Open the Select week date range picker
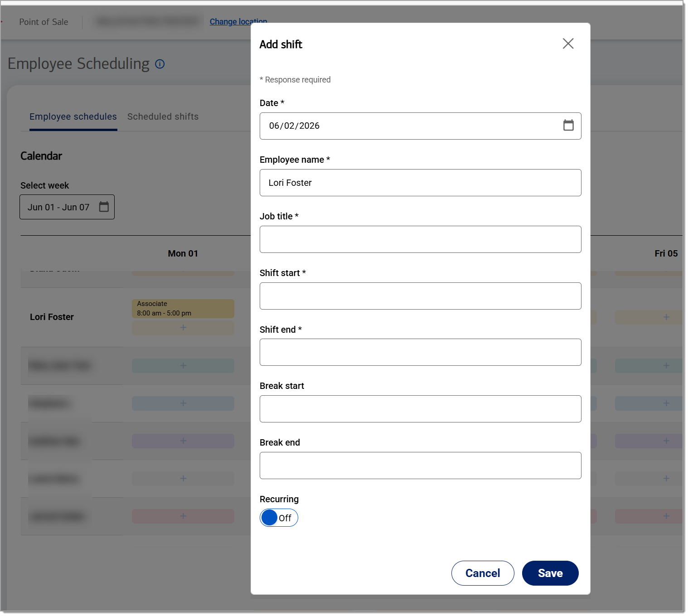This screenshot has height=616, width=688. click(x=67, y=207)
